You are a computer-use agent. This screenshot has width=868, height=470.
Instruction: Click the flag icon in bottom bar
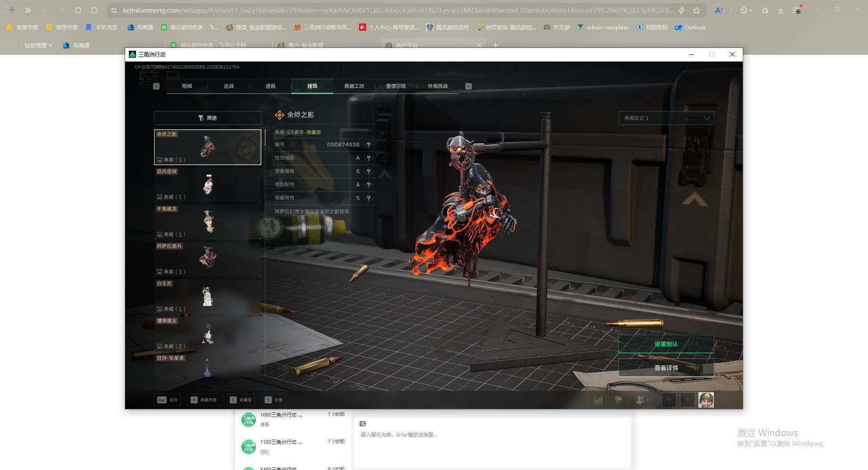[x=618, y=400]
